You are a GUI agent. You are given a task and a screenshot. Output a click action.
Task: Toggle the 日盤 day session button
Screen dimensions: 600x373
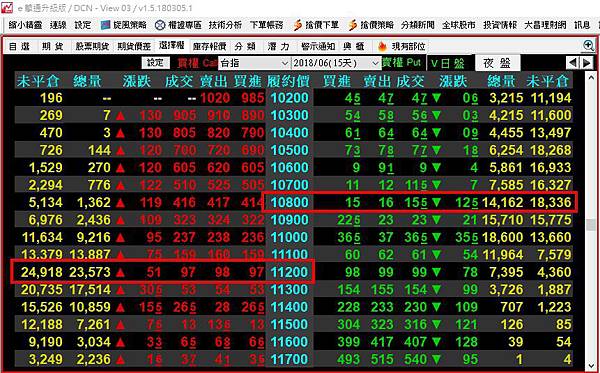coord(448,63)
